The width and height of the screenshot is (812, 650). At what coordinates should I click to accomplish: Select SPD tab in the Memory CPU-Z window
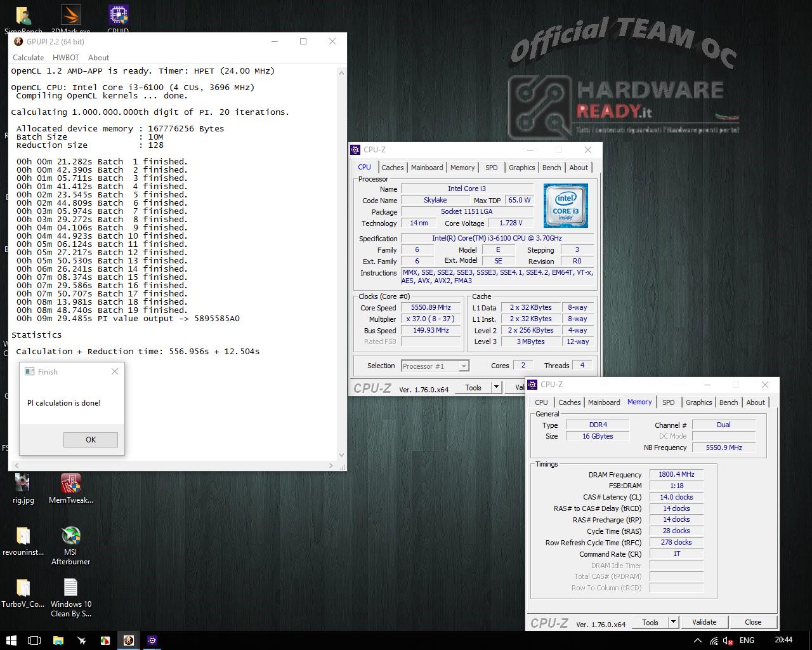(x=669, y=402)
